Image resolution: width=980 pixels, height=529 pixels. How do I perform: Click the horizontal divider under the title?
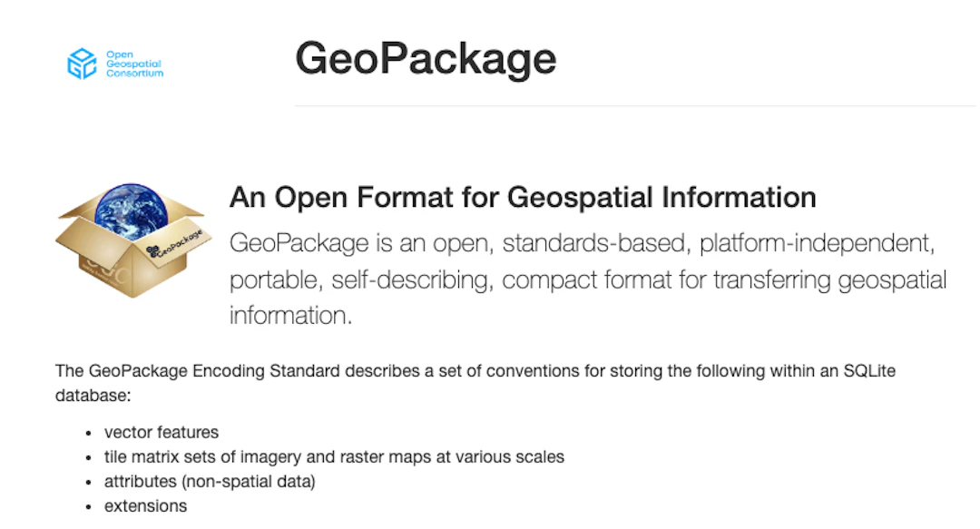tap(635, 105)
